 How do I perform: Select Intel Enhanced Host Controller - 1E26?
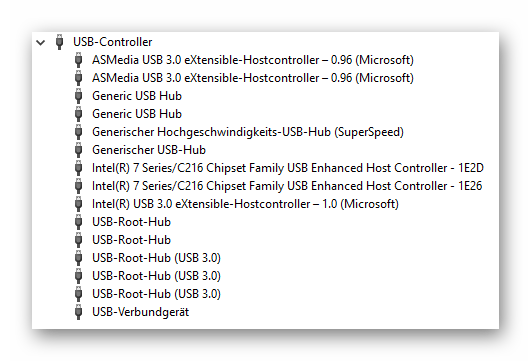coord(287,186)
